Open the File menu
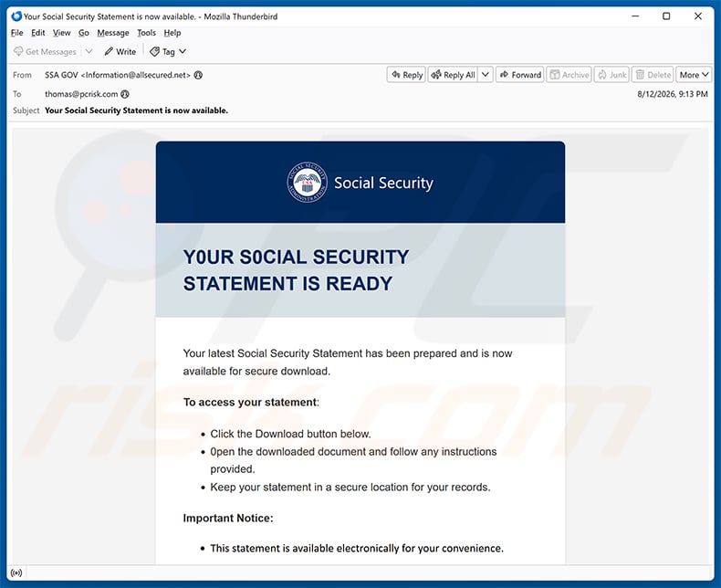Image resolution: width=721 pixels, height=588 pixels. pos(17,33)
